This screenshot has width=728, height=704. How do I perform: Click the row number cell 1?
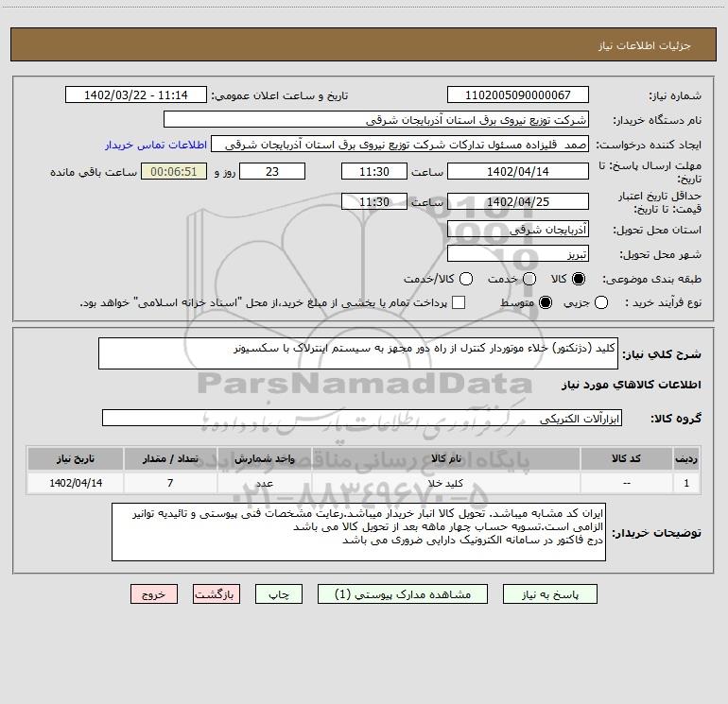(x=686, y=483)
